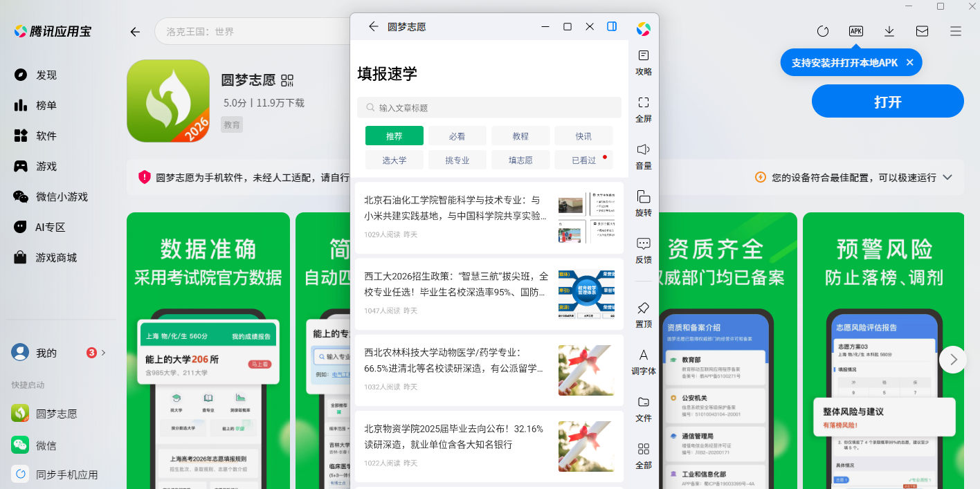Click the blue 打开 button
The image size is (980, 489).
coord(888,102)
